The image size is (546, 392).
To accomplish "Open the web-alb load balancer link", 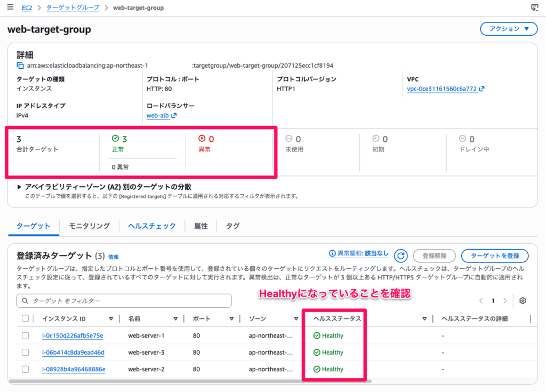I will tap(158, 115).
